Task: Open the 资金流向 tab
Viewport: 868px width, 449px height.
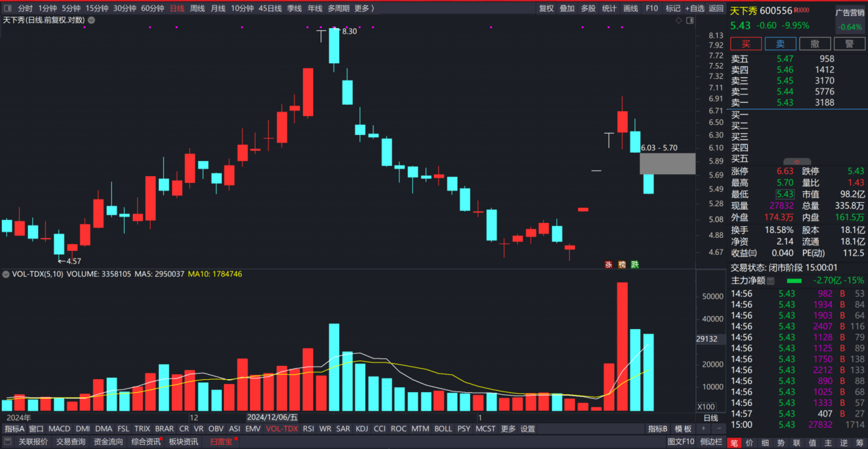Action: (108, 441)
